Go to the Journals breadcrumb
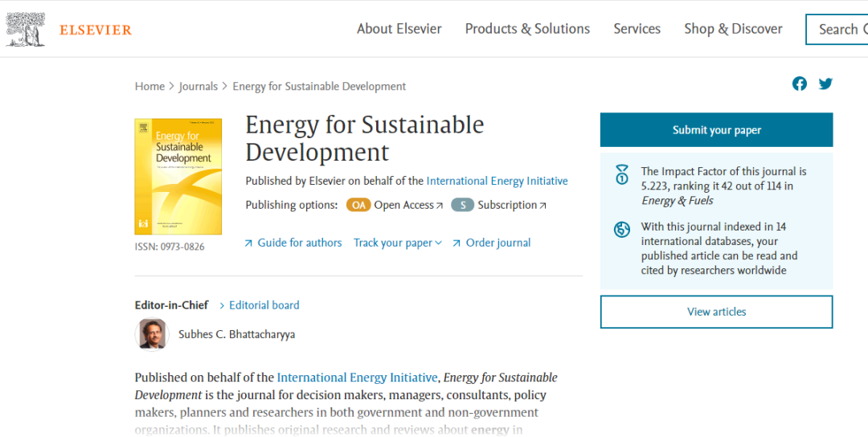 pyautogui.click(x=198, y=86)
